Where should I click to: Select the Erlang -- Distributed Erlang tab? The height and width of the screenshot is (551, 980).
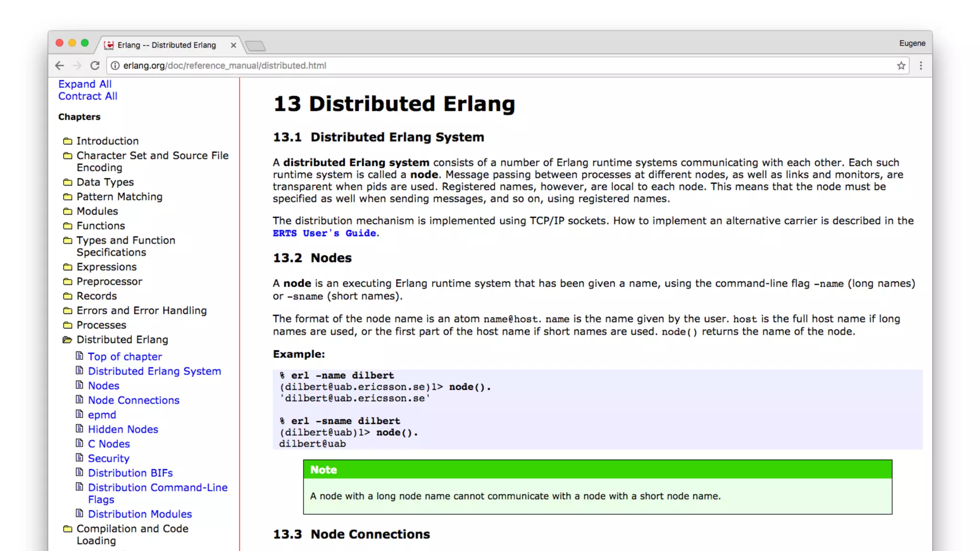(x=167, y=45)
